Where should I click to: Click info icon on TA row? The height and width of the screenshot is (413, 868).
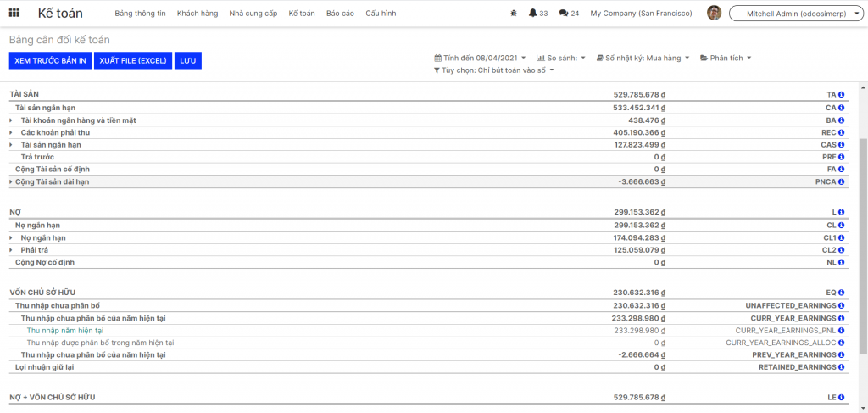tap(842, 95)
